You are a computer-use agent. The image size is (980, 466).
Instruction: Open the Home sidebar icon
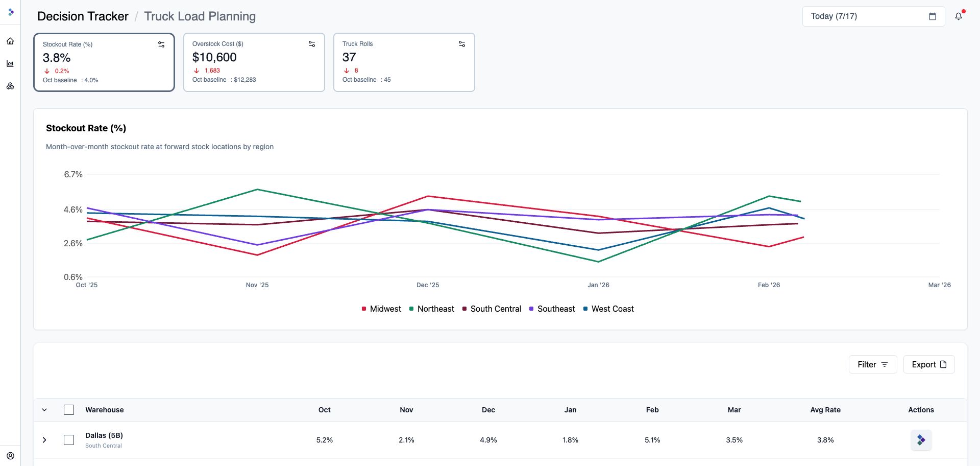pyautogui.click(x=10, y=41)
